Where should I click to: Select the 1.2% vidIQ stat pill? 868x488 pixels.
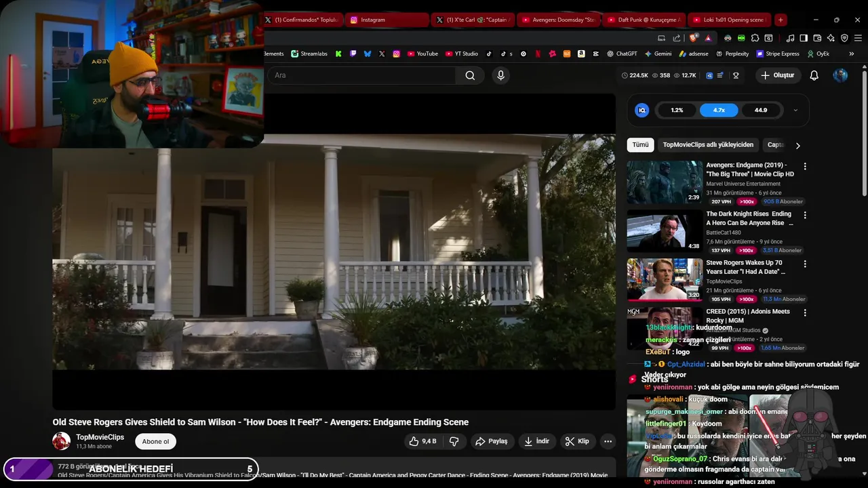[x=677, y=110]
